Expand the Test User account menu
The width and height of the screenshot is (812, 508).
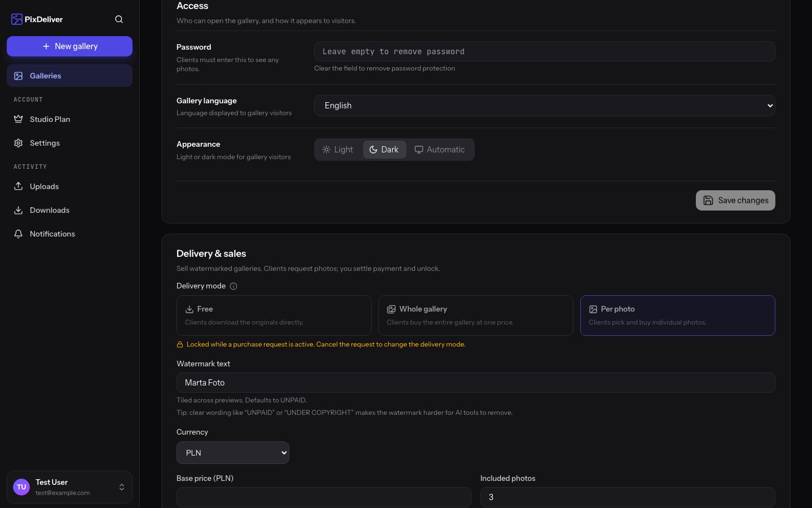pyautogui.click(x=69, y=487)
